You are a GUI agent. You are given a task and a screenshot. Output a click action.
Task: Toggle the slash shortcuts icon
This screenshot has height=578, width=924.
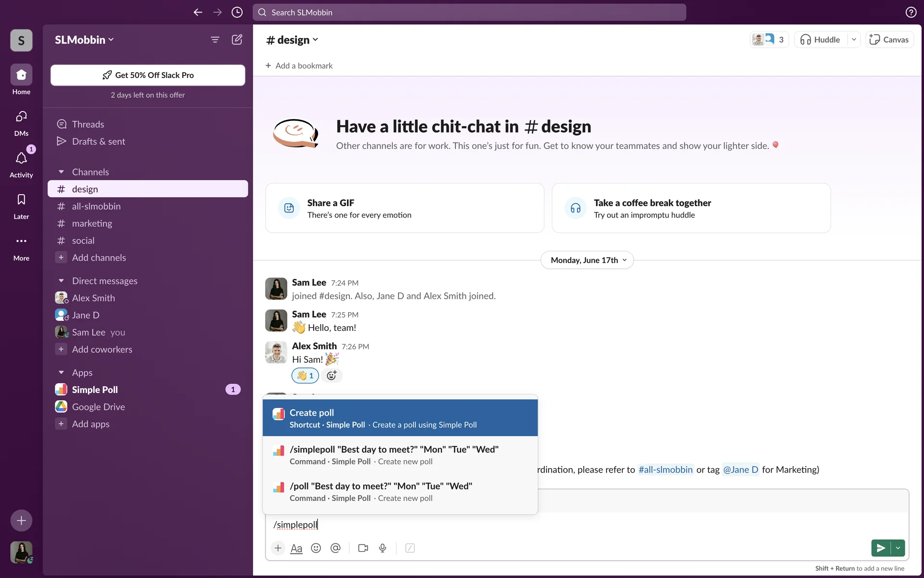click(x=410, y=548)
